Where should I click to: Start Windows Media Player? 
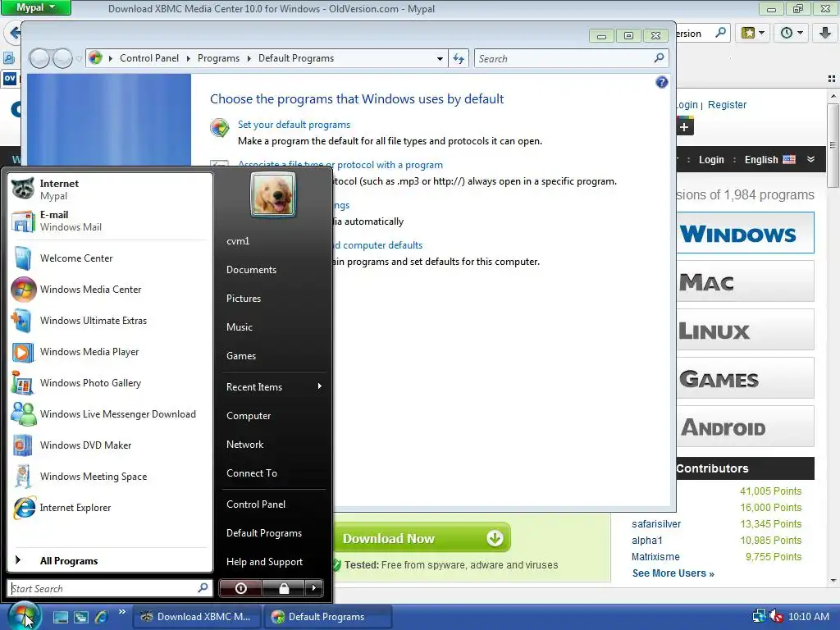110,351
